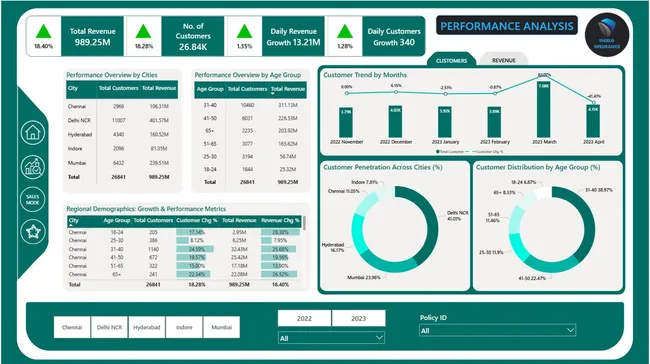Select the 2023 April bar in chart
Screen dimensions: 650x364
point(593,121)
